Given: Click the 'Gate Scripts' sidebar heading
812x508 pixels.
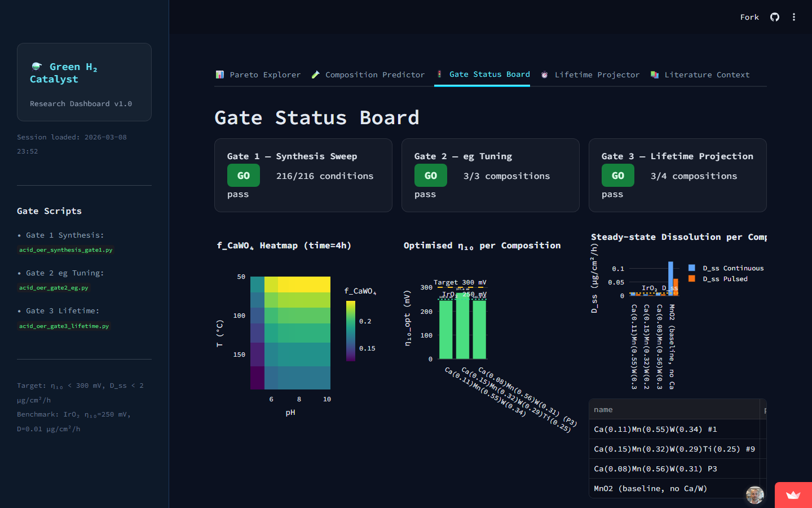Looking at the screenshot, I should click(x=49, y=211).
